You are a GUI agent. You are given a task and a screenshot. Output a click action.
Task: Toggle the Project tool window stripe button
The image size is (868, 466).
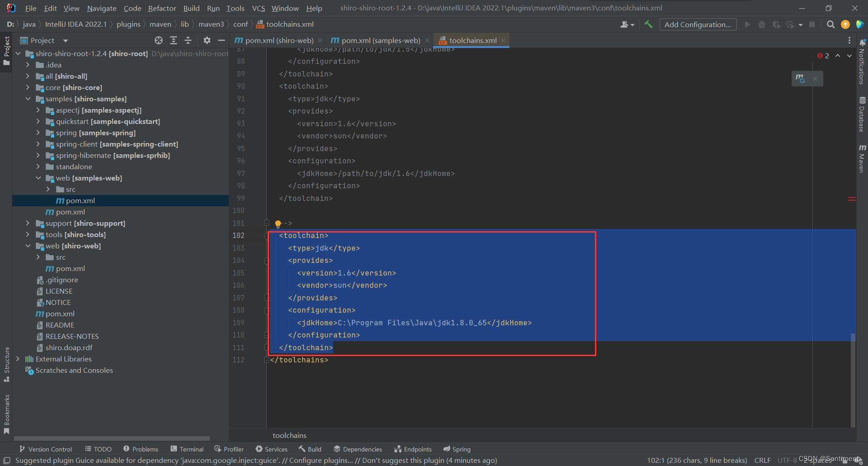tap(6, 51)
